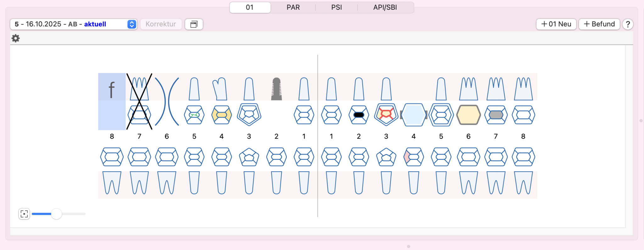Select the implant icon at upper-right tooth 2
Viewport: 644px width, 250px height.
pos(276,89)
